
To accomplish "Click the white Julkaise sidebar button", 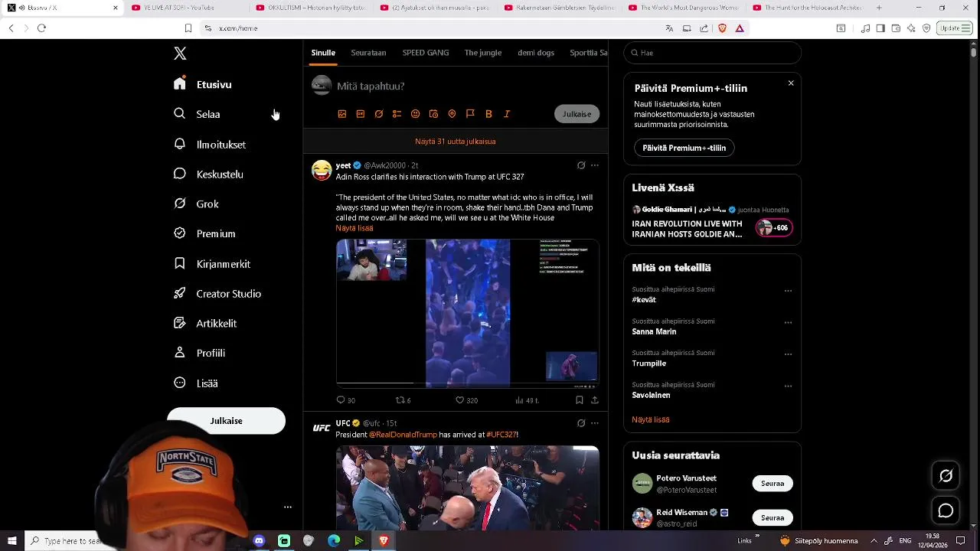I will (x=226, y=421).
